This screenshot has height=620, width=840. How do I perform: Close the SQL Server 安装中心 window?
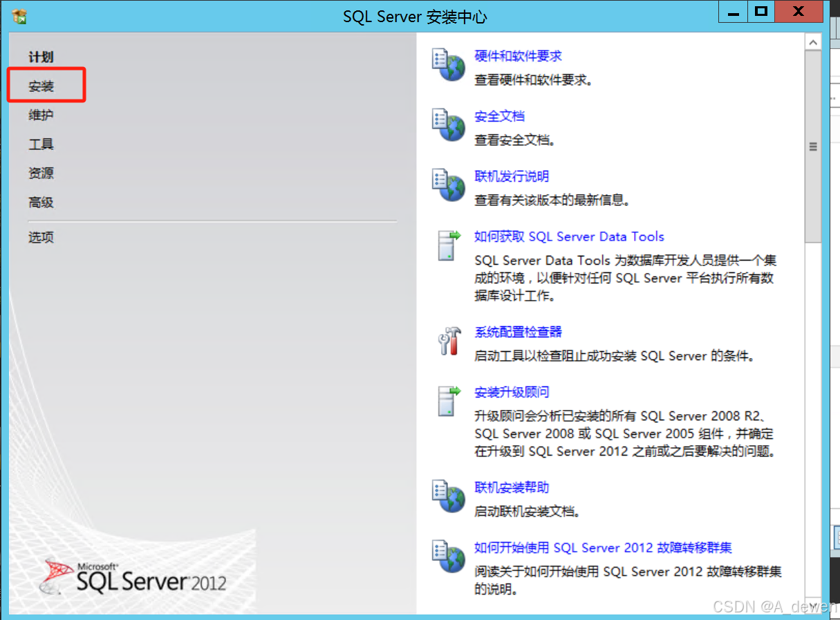tap(799, 11)
